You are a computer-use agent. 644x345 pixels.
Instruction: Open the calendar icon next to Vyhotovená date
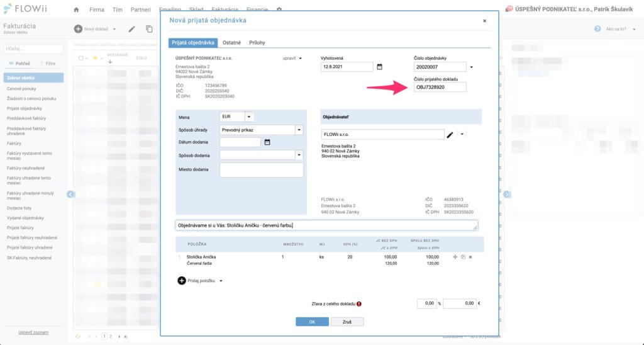tap(379, 67)
